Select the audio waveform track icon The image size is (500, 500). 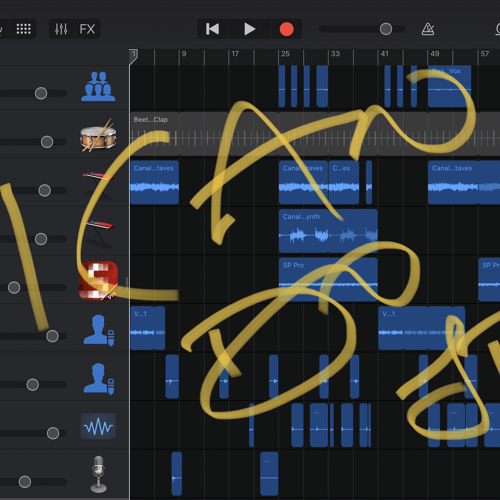tap(98, 426)
